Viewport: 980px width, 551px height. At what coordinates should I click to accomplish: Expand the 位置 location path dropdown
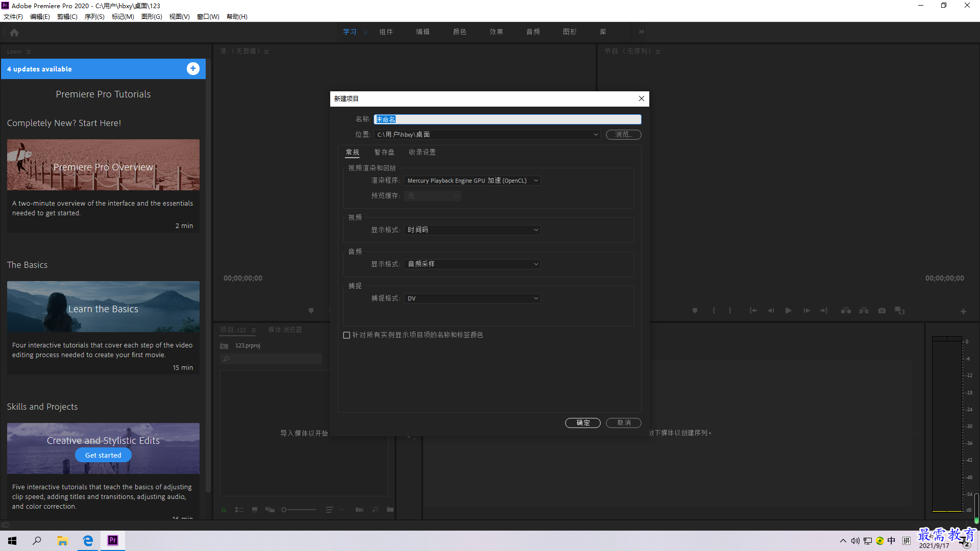pyautogui.click(x=595, y=135)
